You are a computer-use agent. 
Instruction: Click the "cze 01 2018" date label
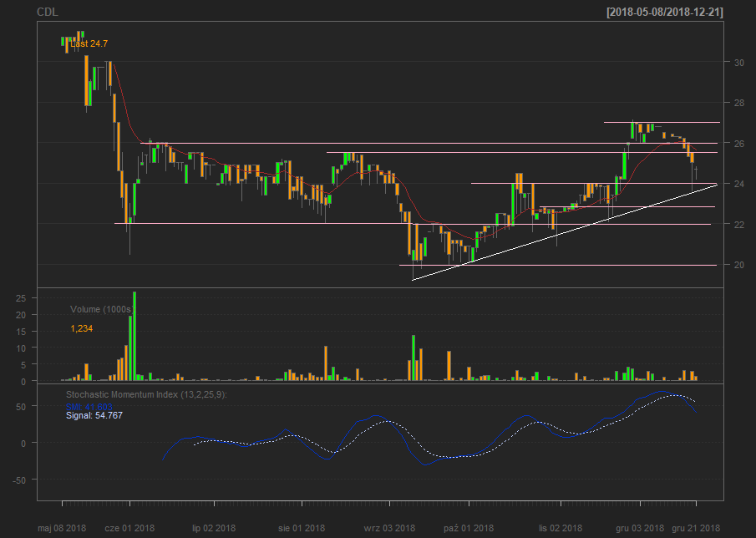coord(129,528)
